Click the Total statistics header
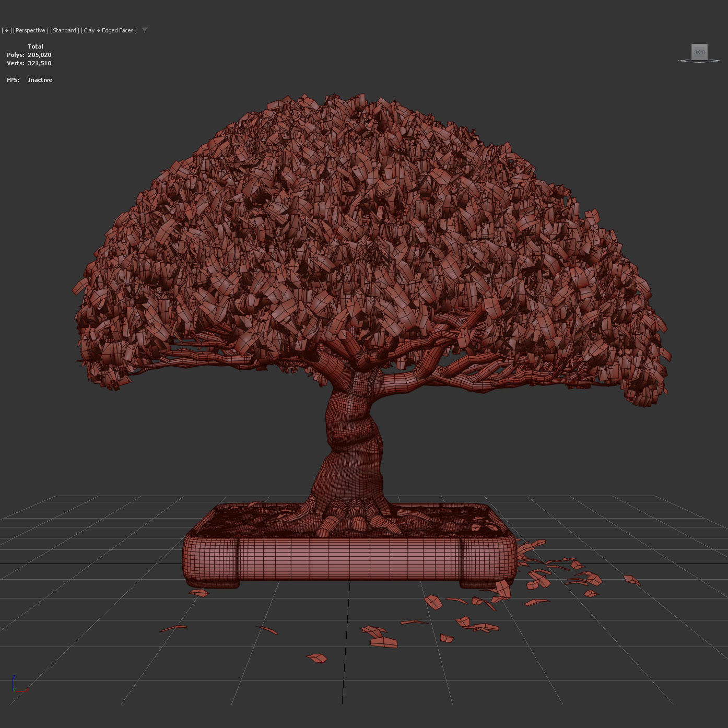The image size is (728, 728). coord(36,46)
